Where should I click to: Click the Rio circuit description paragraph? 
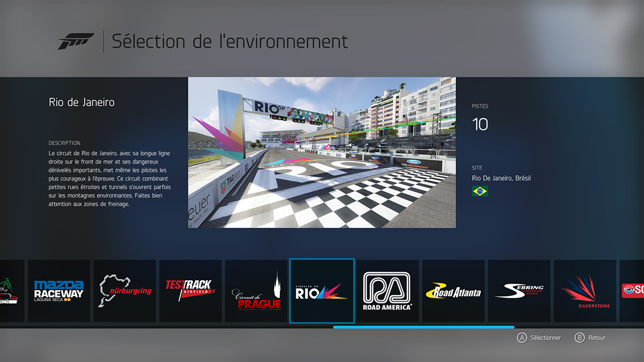(110, 179)
